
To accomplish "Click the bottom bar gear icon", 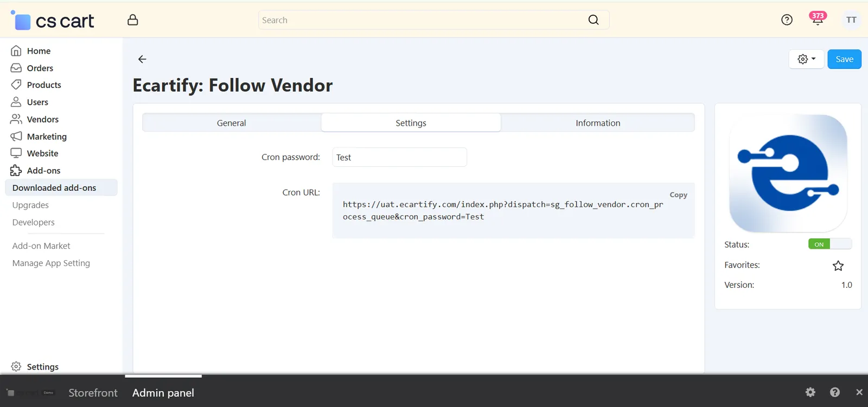I will pos(810,392).
